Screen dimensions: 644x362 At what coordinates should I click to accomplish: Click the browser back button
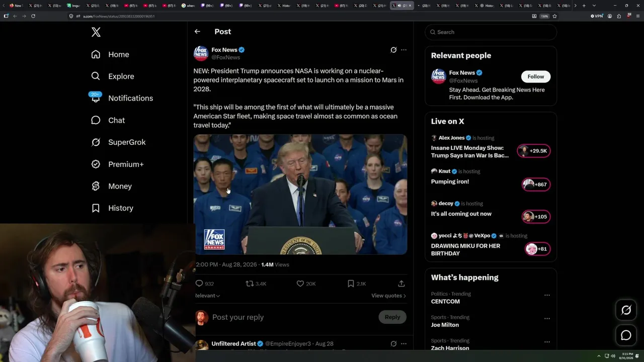click(15, 16)
